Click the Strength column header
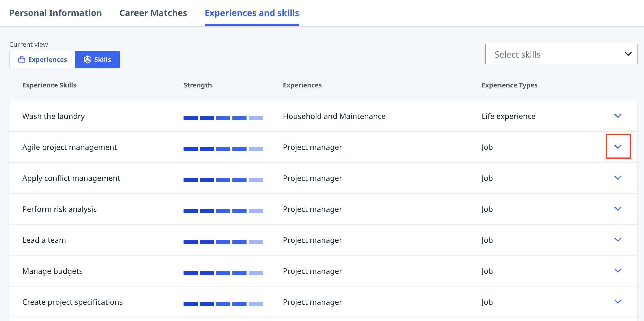 coord(197,85)
